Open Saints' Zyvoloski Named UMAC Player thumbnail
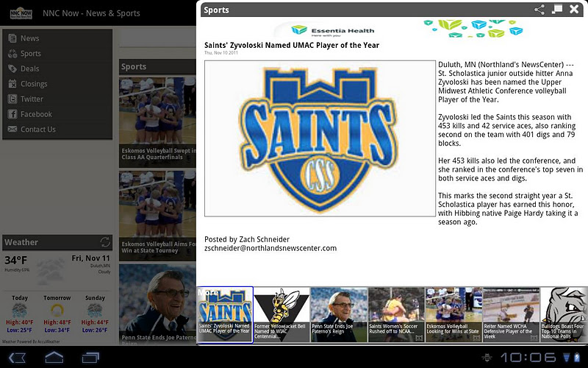This screenshot has height=368, width=588. click(x=225, y=315)
